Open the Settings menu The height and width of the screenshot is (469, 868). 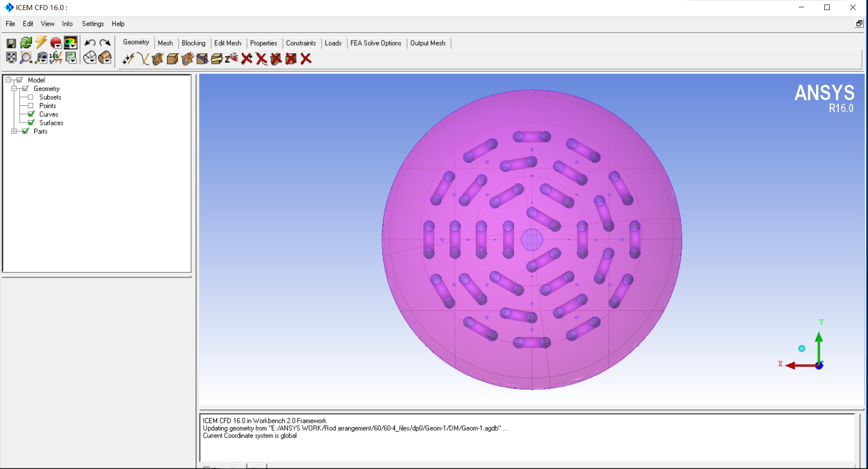tap(93, 24)
